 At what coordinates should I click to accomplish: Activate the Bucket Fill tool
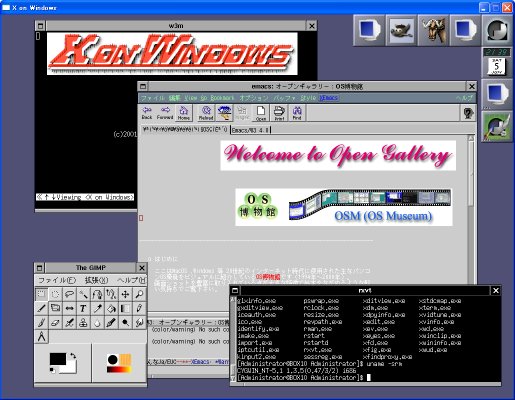pyautogui.click(x=111, y=308)
